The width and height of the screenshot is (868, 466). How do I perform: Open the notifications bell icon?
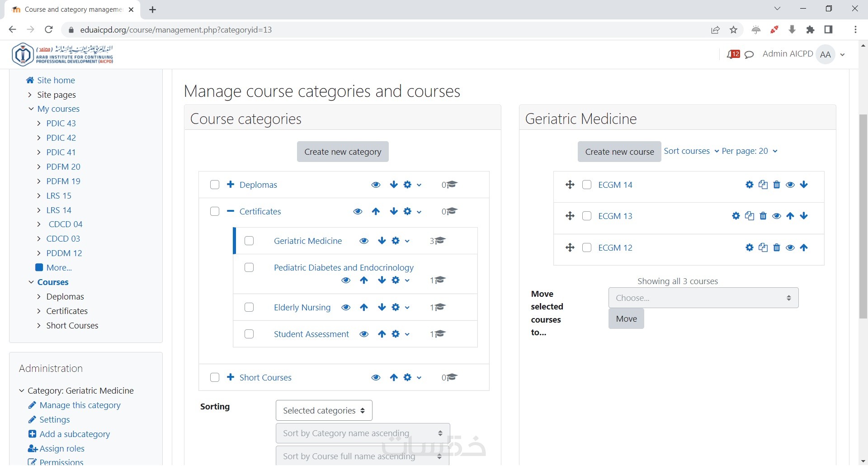point(733,55)
